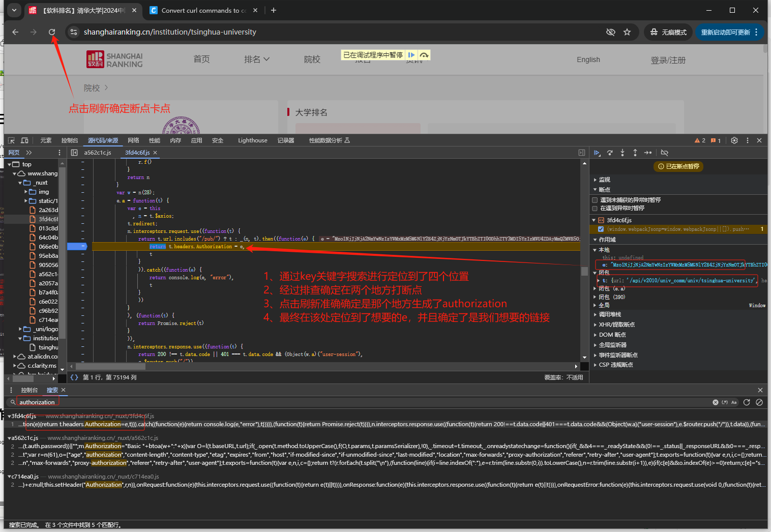
Task: Resume script execution in the paused overlay
Action: (411, 55)
